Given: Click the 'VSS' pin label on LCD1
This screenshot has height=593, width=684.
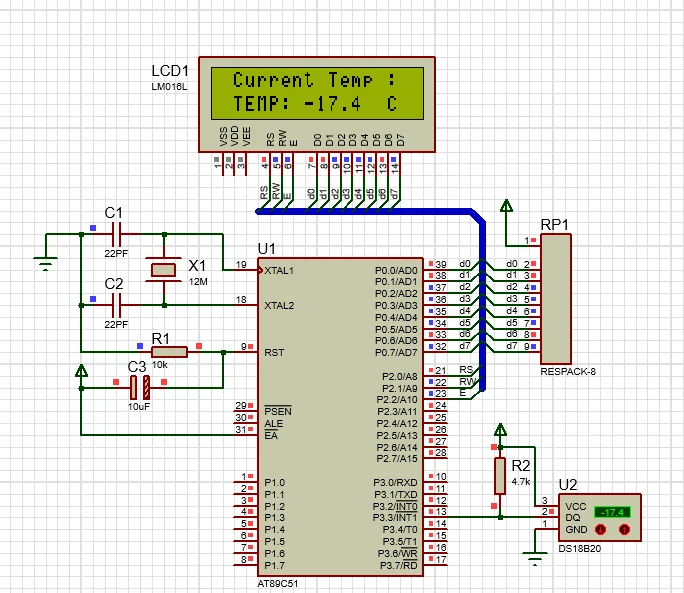Looking at the screenshot, I should click(x=223, y=136).
